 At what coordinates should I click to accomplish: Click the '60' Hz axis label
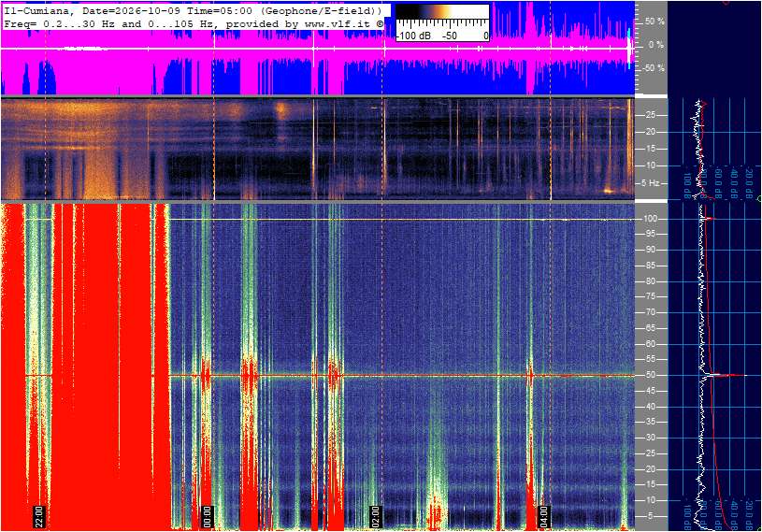click(x=651, y=344)
